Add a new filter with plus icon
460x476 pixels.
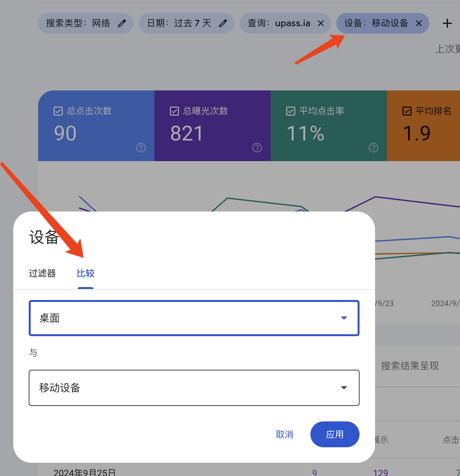pos(447,23)
